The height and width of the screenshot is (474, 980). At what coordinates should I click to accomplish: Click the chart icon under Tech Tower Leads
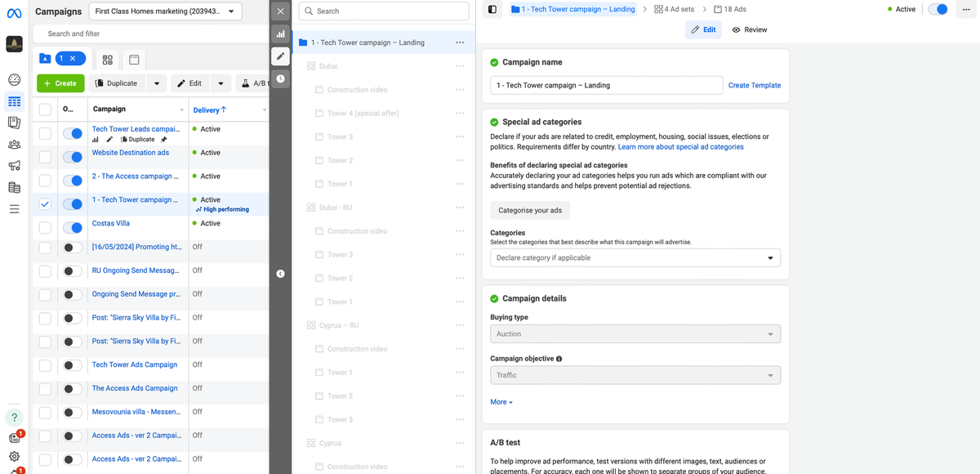click(x=96, y=140)
